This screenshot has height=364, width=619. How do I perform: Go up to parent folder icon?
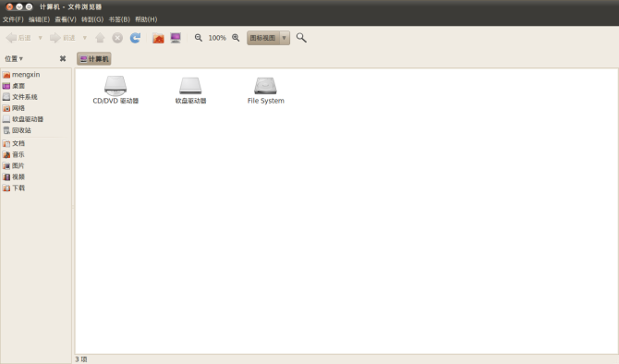coord(100,38)
